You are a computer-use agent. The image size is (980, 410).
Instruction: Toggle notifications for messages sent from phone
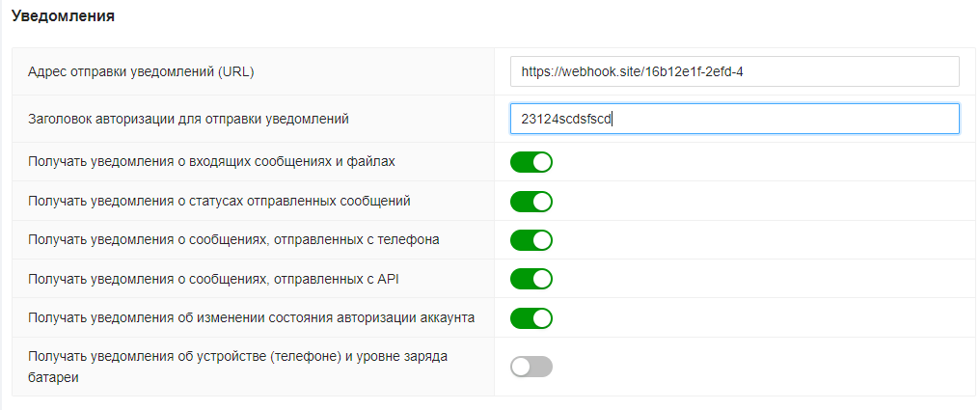(x=531, y=239)
